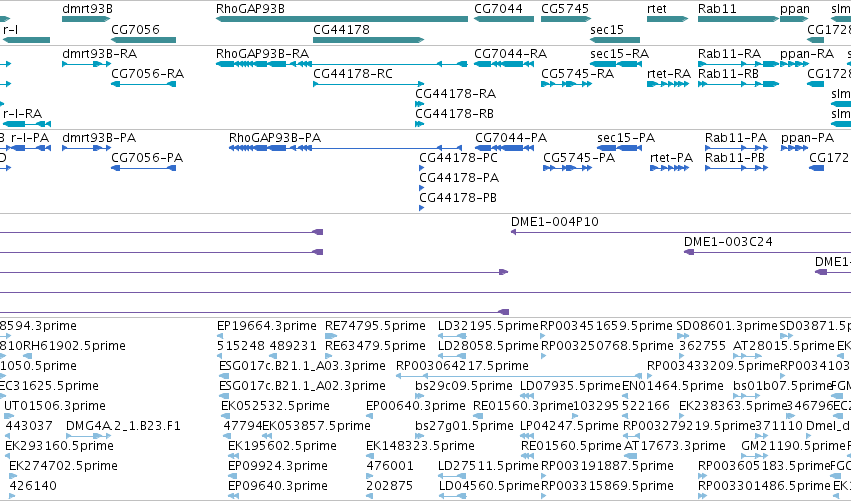851x501 pixels.
Task: Click protein CG44178-PB label
Action: 458,198
